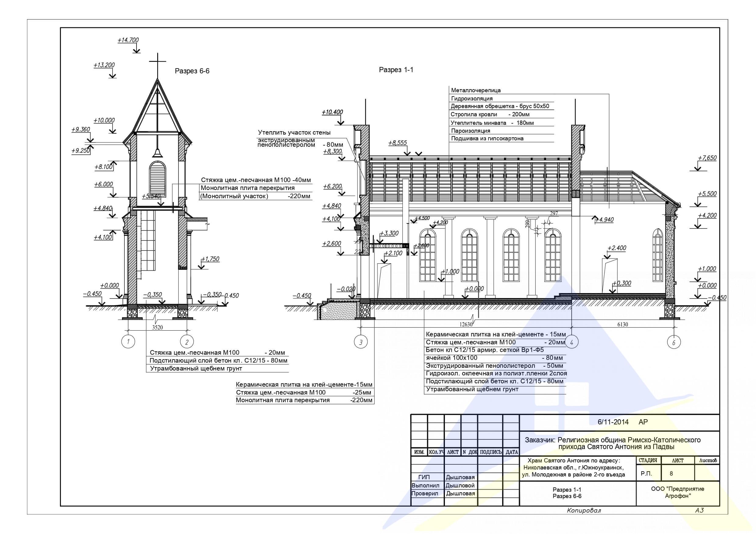Click "Бетон кл С12/15 армир. сеткой" note
Image resolution: width=756 pixels, height=534 pixels.
[485, 350]
